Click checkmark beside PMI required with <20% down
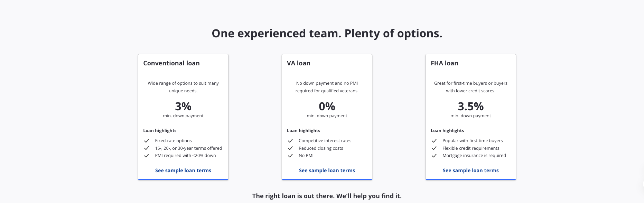The height and width of the screenshot is (203, 644). pyautogui.click(x=147, y=156)
